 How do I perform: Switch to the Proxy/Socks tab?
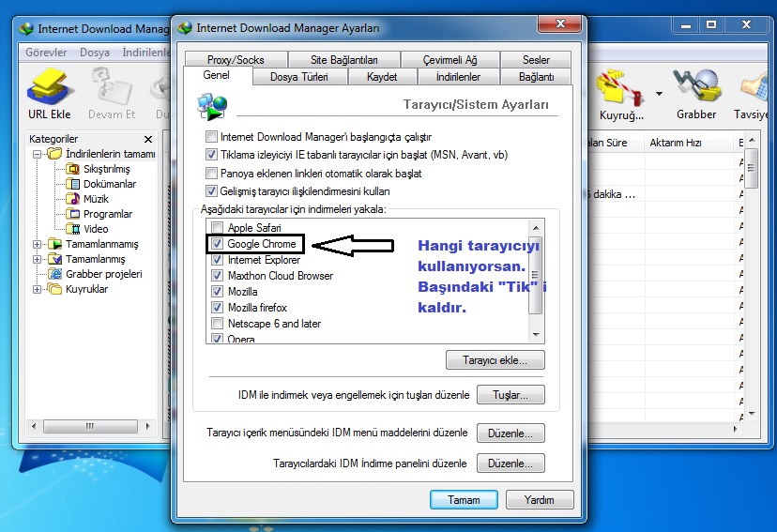coord(236,59)
